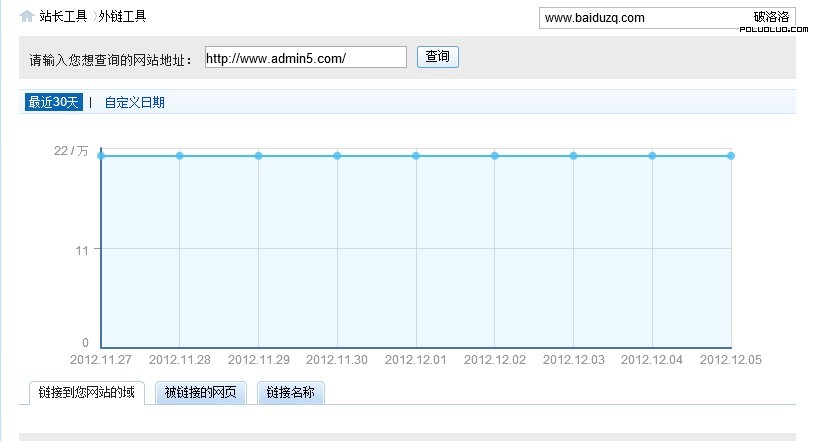Click the chart data point for 2012.11.30

coord(337,156)
